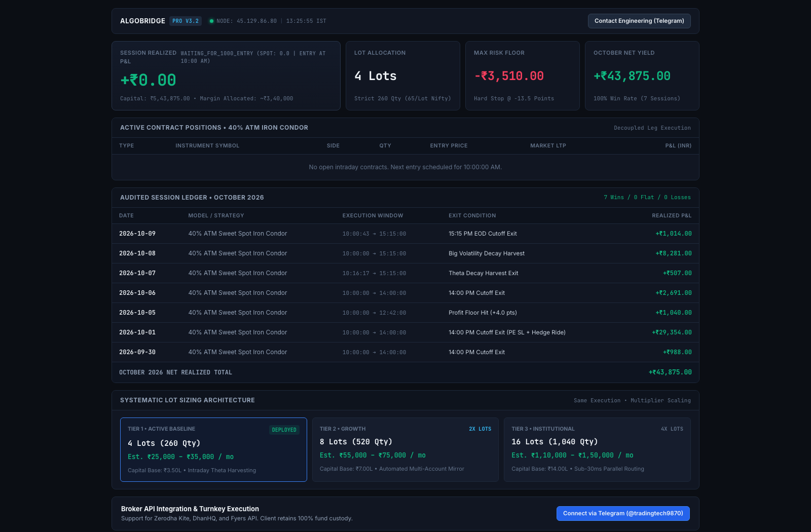The width and height of the screenshot is (811, 532).
Task: Click the MODEL / STRATEGY column header
Action: pos(216,216)
